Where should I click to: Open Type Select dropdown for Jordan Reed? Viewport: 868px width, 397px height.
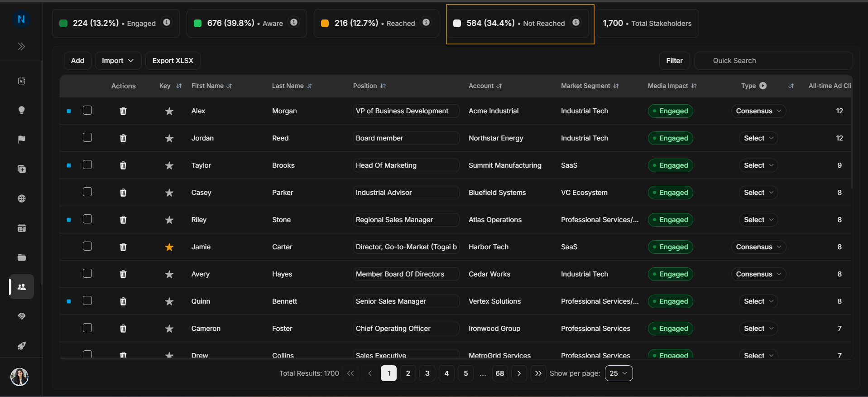point(758,138)
